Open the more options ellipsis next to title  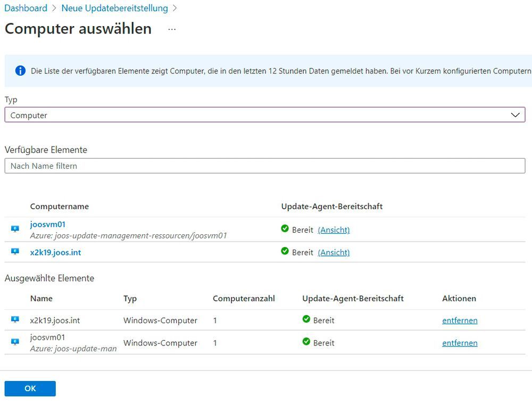pos(172,29)
